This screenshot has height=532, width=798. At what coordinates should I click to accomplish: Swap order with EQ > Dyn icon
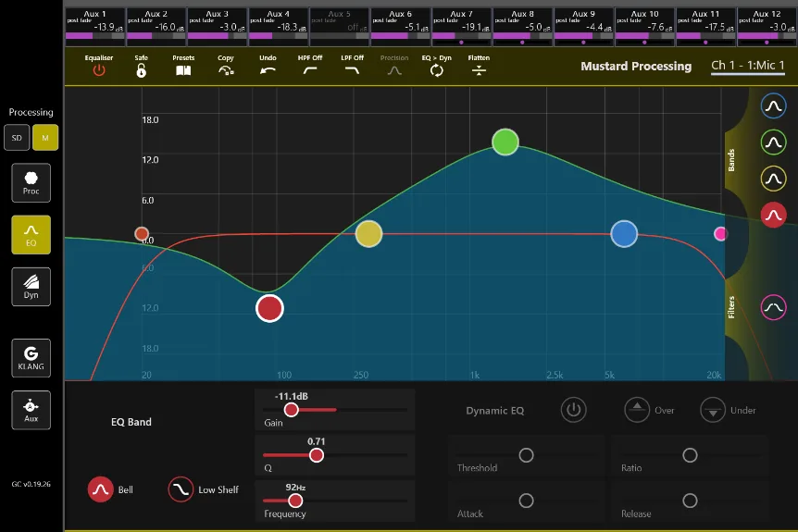pyautogui.click(x=437, y=70)
